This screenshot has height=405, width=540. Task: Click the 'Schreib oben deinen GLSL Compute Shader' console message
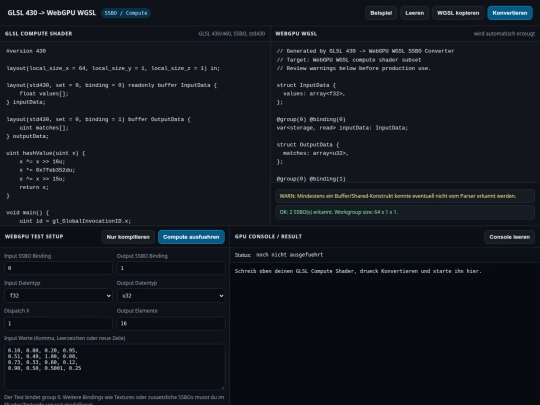pyautogui.click(x=358, y=271)
